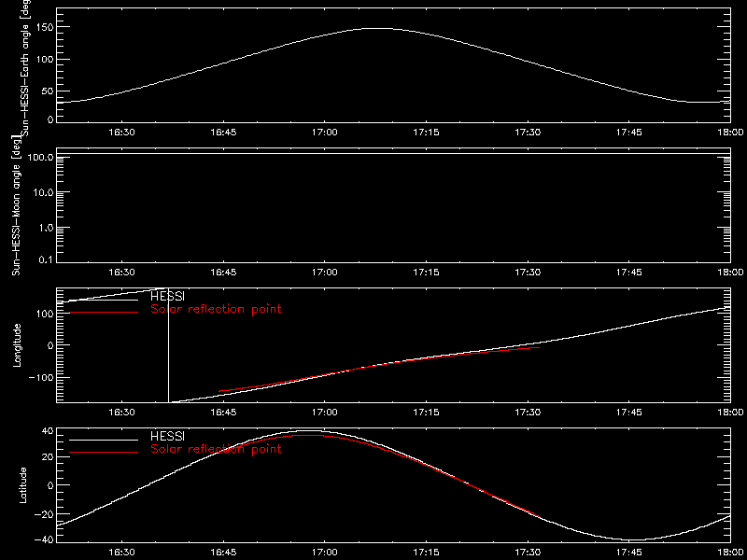Select the Longitude y-axis title

click(18, 344)
